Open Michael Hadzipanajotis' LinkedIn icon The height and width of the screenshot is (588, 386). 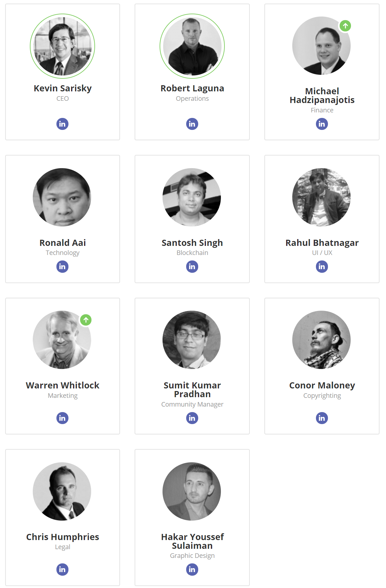click(x=322, y=124)
